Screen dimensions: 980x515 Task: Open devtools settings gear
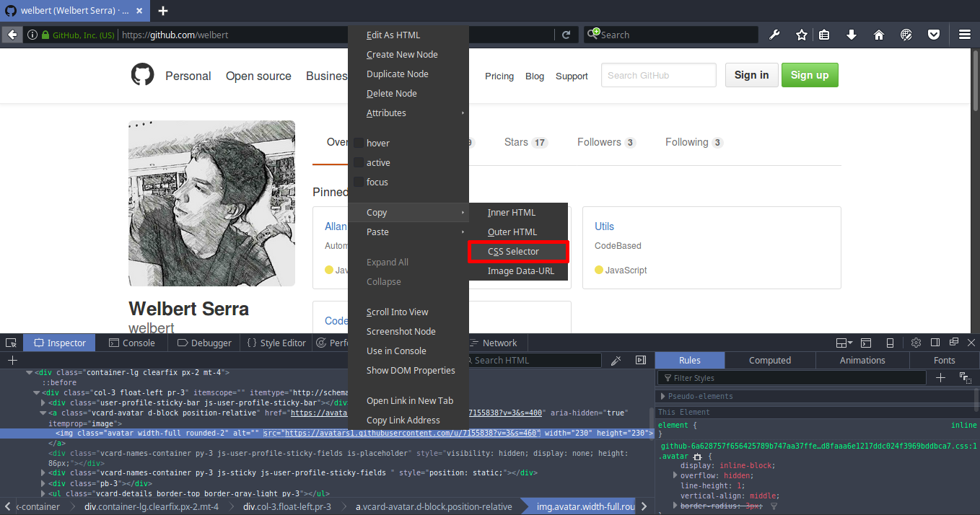[916, 343]
